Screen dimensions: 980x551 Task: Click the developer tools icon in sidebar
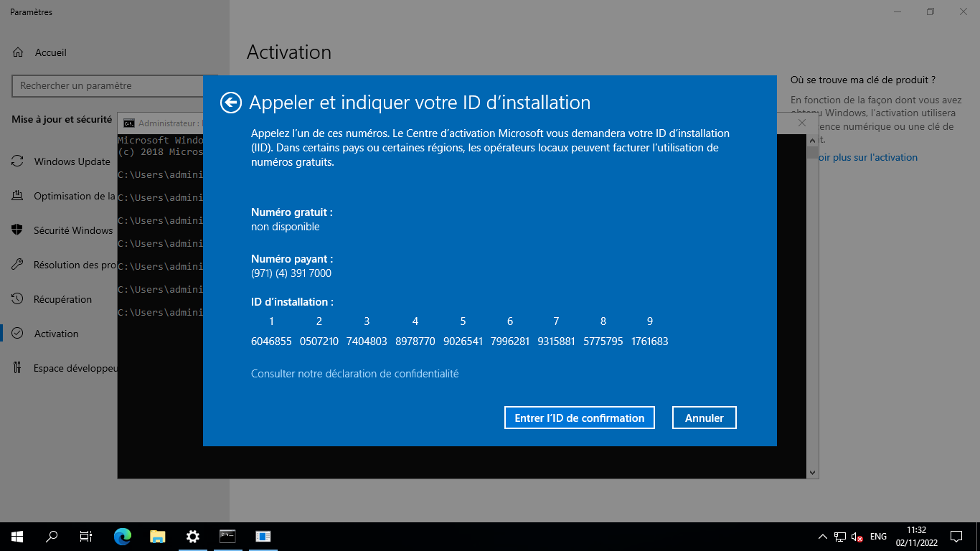(x=17, y=368)
